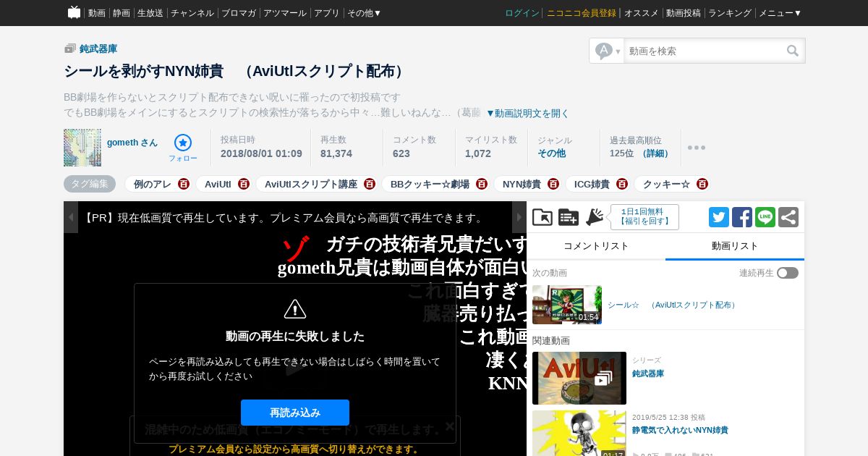Click the BBクッキー☆劇場 tag

point(430,184)
